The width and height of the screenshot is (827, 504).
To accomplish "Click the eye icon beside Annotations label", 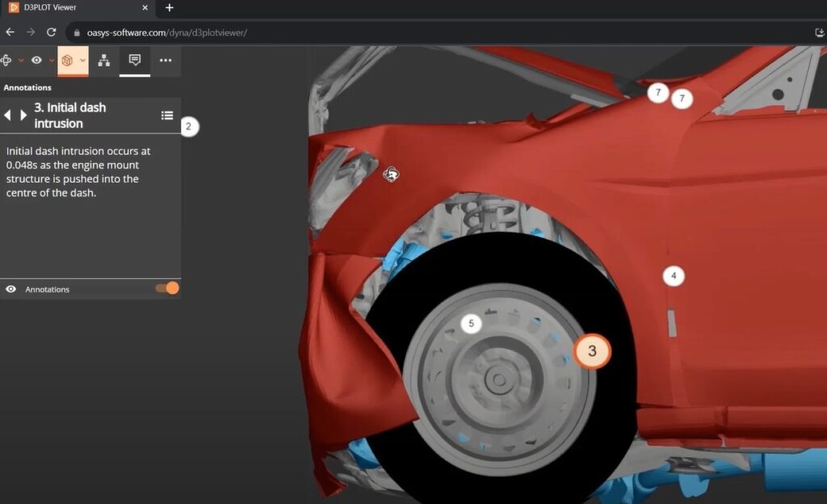I will (11, 289).
